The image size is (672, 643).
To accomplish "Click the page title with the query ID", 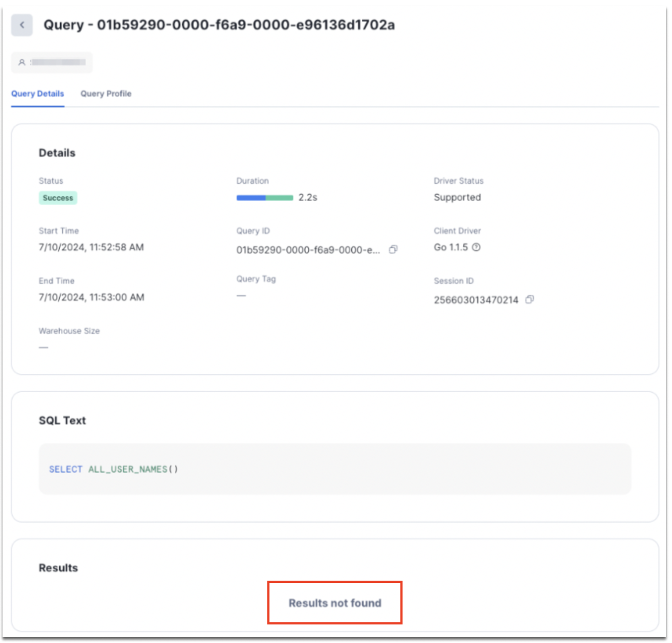I will [219, 25].
